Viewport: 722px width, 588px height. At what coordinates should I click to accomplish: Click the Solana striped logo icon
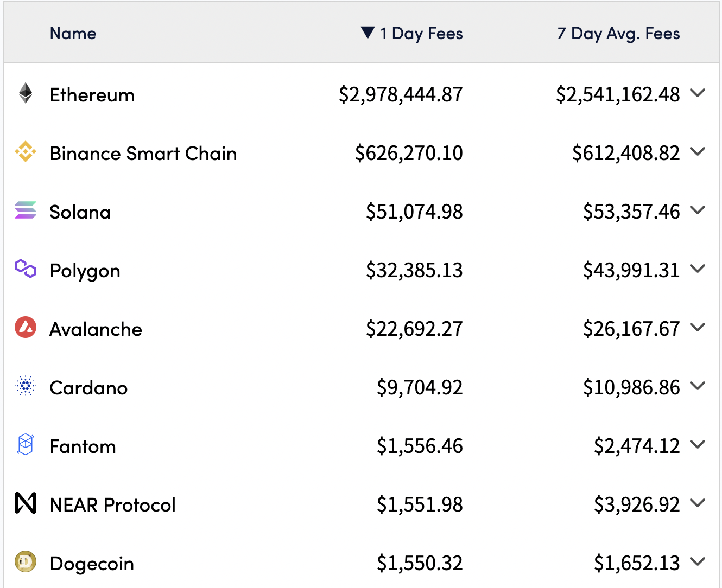26,210
